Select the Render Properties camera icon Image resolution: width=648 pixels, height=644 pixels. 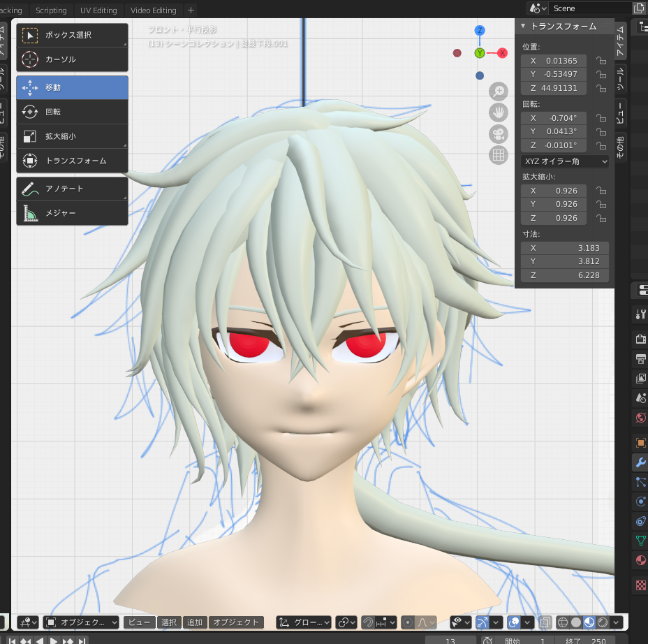click(x=640, y=339)
